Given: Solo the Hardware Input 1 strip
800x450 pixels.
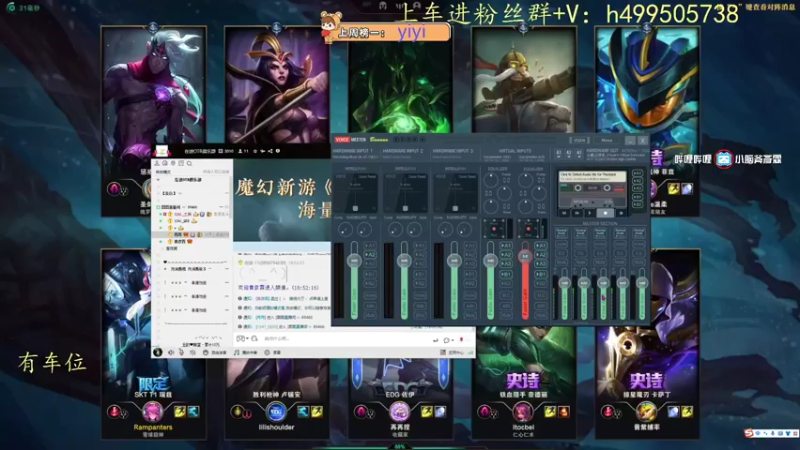Looking at the screenshot, I should (370, 306).
